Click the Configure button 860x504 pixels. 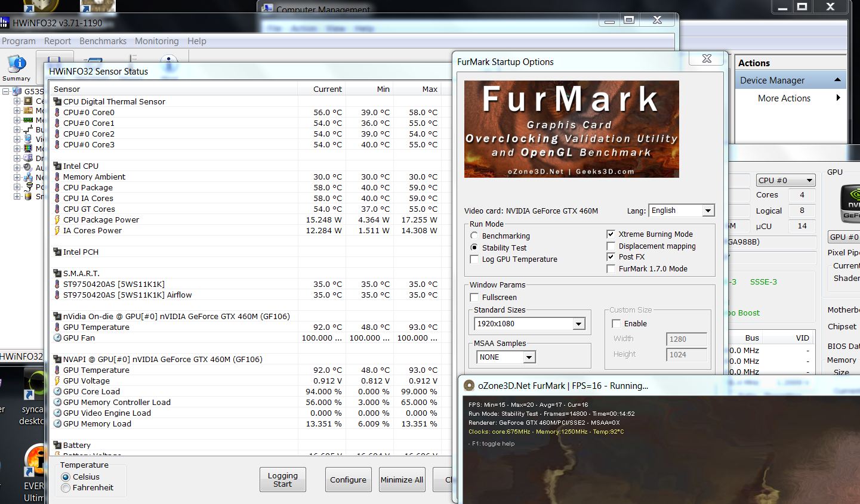click(x=348, y=480)
